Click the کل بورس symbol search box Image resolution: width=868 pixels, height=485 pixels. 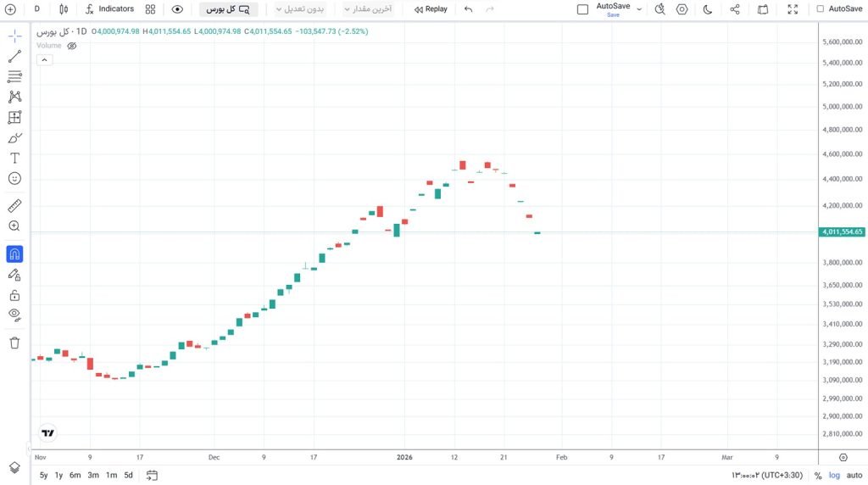[229, 9]
